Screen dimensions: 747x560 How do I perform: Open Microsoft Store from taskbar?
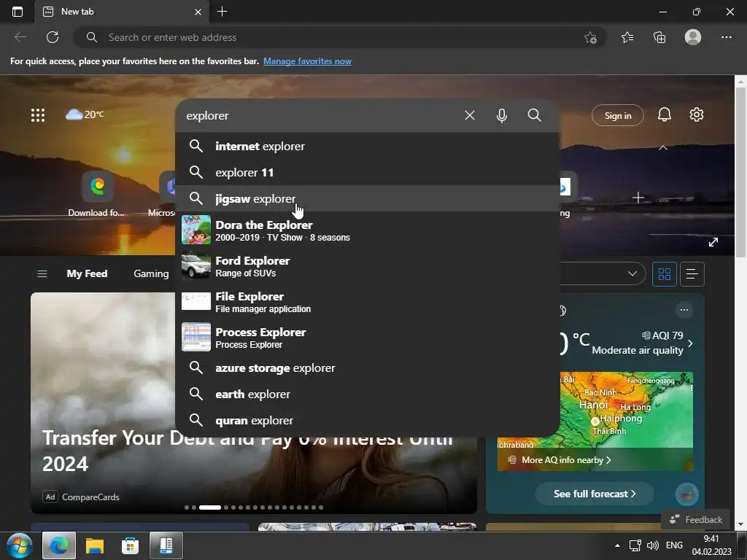pos(130,545)
